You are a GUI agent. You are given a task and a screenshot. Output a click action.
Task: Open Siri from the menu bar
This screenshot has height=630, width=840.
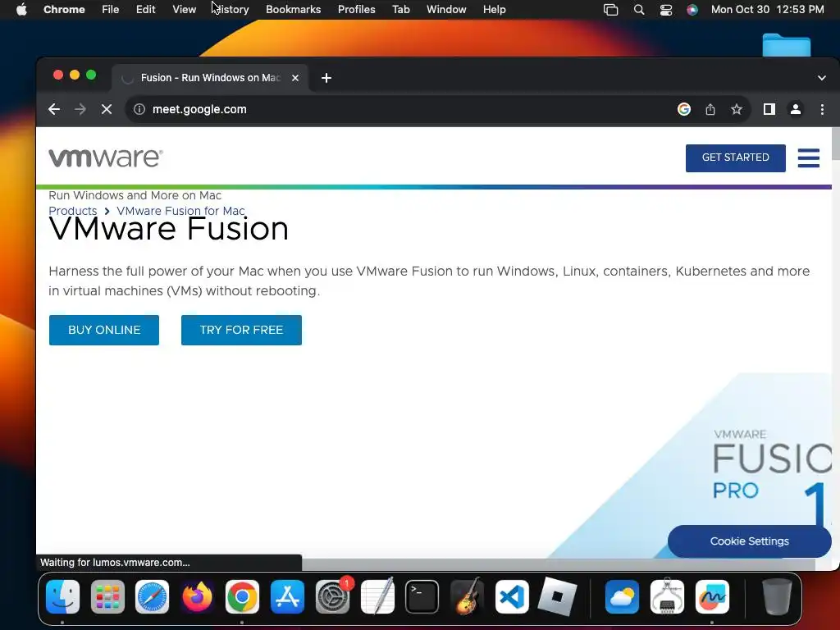[x=692, y=10]
